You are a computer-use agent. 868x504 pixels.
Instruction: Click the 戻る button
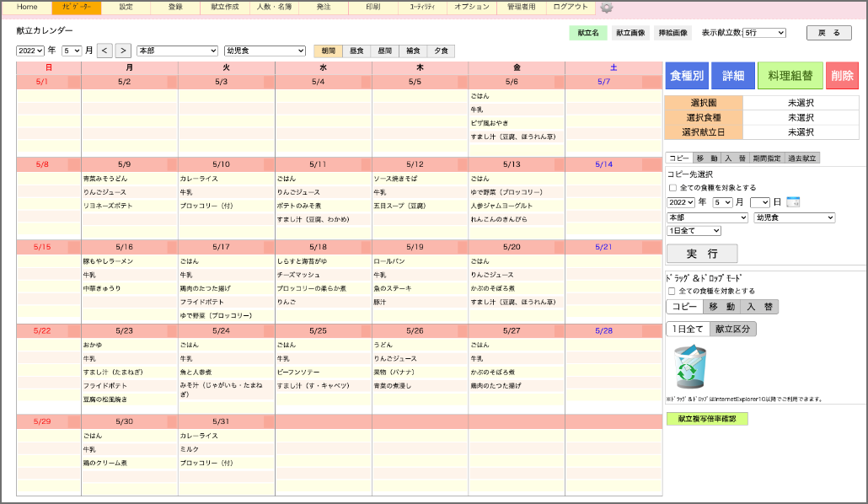click(828, 33)
